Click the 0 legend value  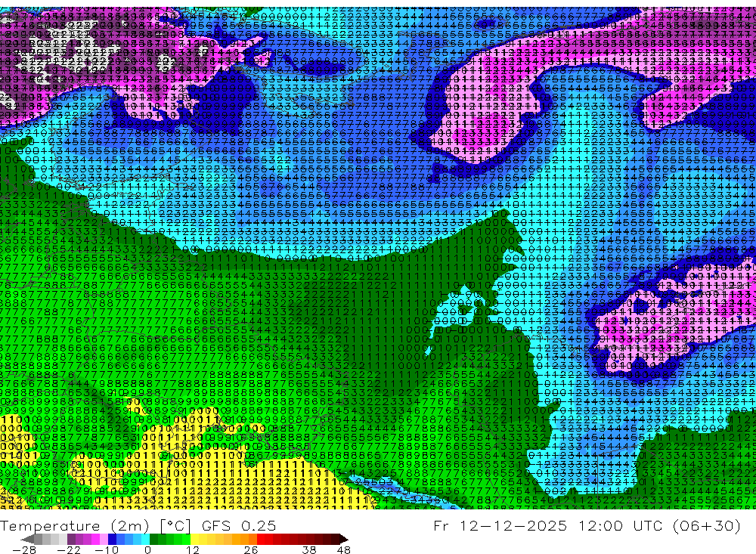pos(147,549)
